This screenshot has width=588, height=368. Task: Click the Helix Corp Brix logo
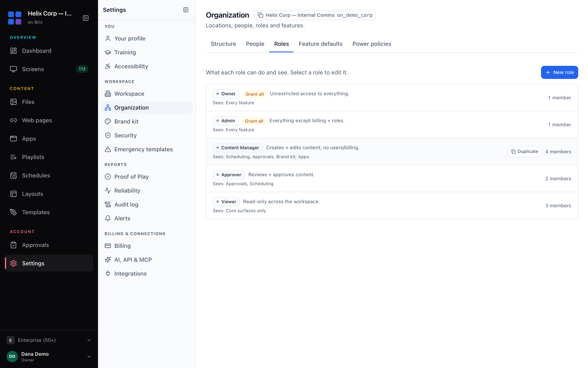pos(15,18)
